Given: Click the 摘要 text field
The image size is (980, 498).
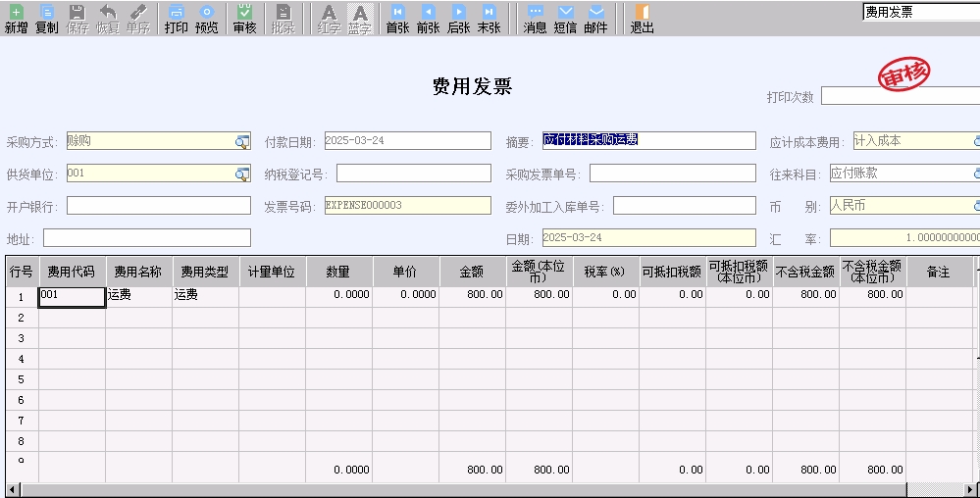Looking at the screenshot, I should click(x=647, y=140).
